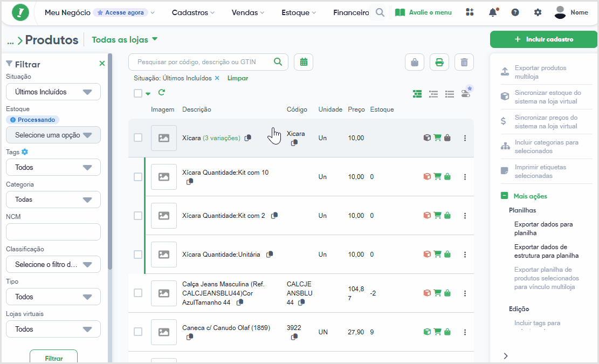Viewport: 599px width, 364px height.
Task: Open the apps grid icon in the header
Action: [x=470, y=12]
